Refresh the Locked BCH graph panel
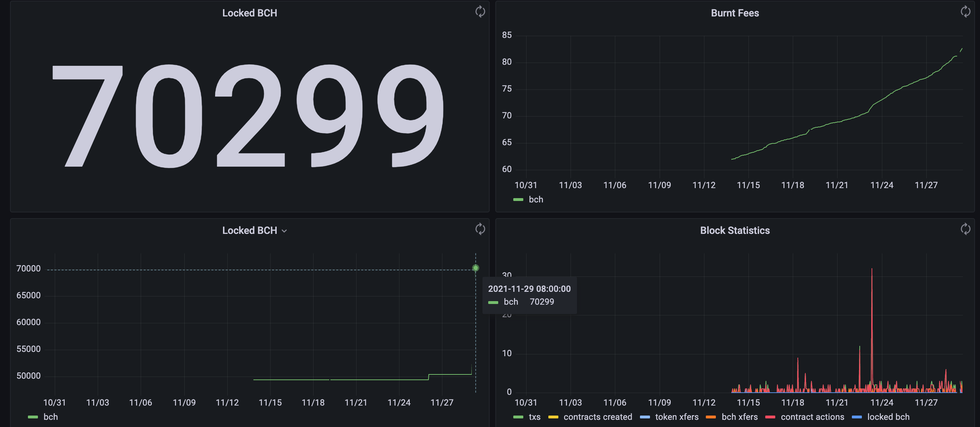Image resolution: width=980 pixels, height=427 pixels. [x=480, y=229]
